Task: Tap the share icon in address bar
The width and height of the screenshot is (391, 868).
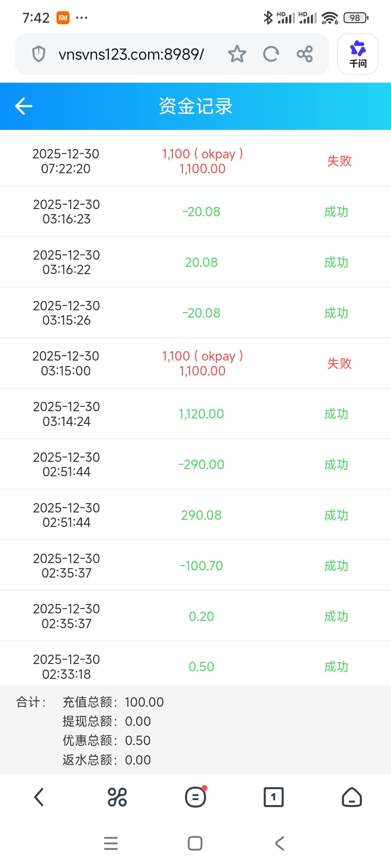Action: 304,54
